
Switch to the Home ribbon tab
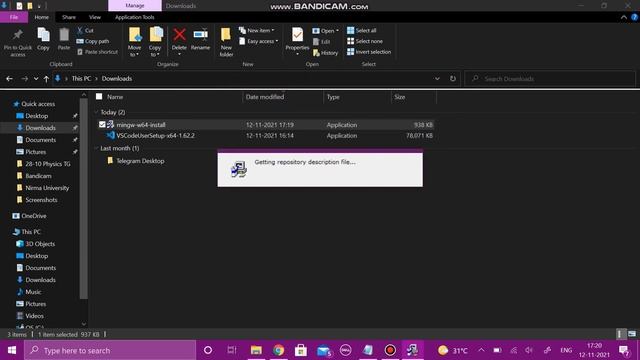pyautogui.click(x=41, y=17)
